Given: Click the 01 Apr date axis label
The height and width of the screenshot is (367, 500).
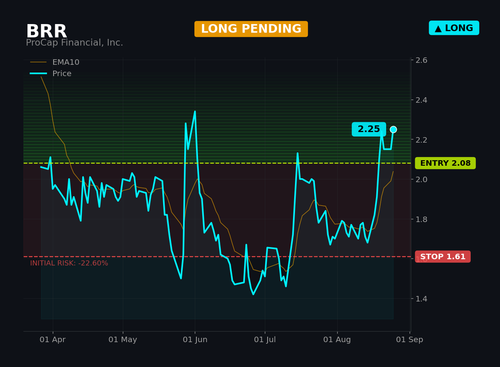Looking at the screenshot, I should [52, 340].
